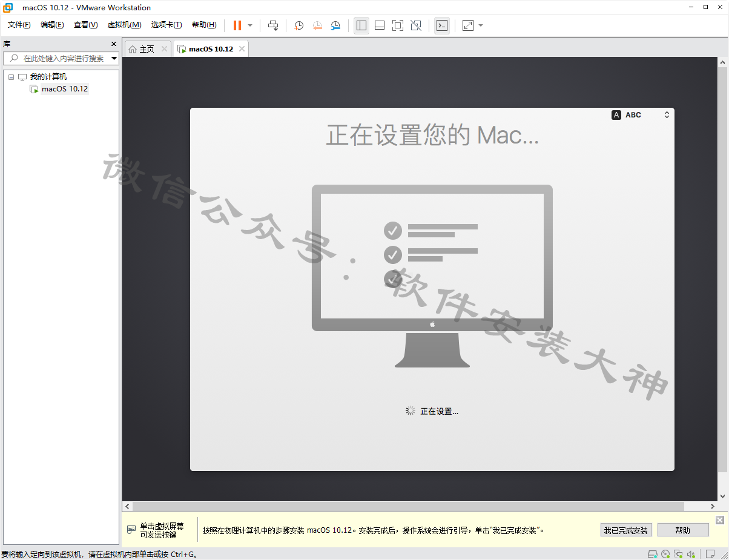This screenshot has width=729, height=560.
Task: Open the 虚拟机 menu
Action: pos(124,25)
